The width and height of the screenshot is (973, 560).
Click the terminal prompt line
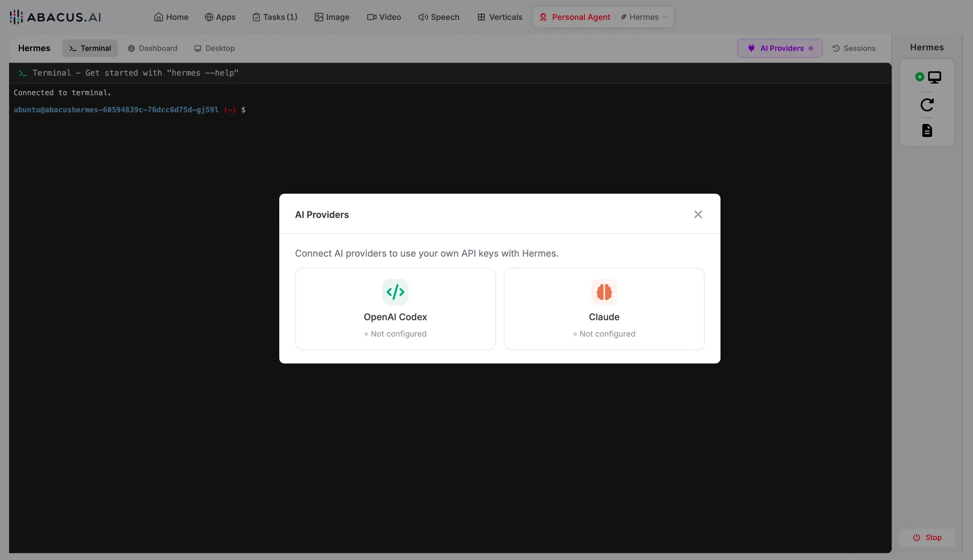[x=130, y=110]
